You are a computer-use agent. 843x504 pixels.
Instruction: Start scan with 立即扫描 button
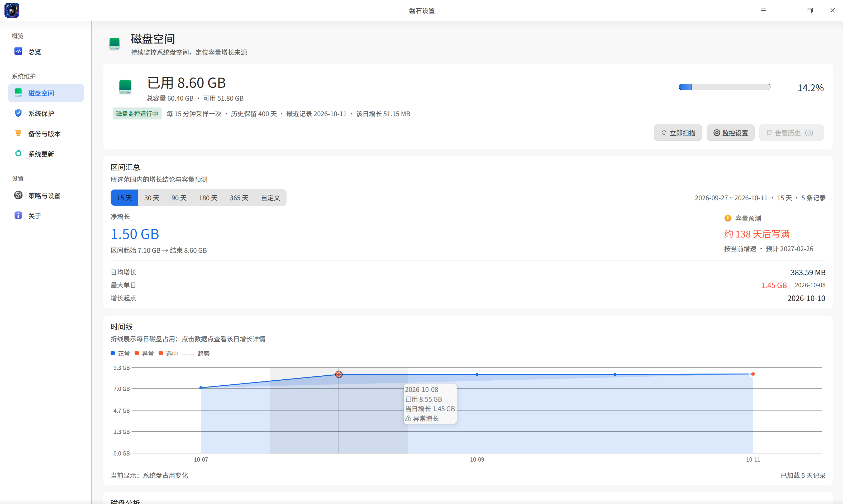(x=678, y=133)
